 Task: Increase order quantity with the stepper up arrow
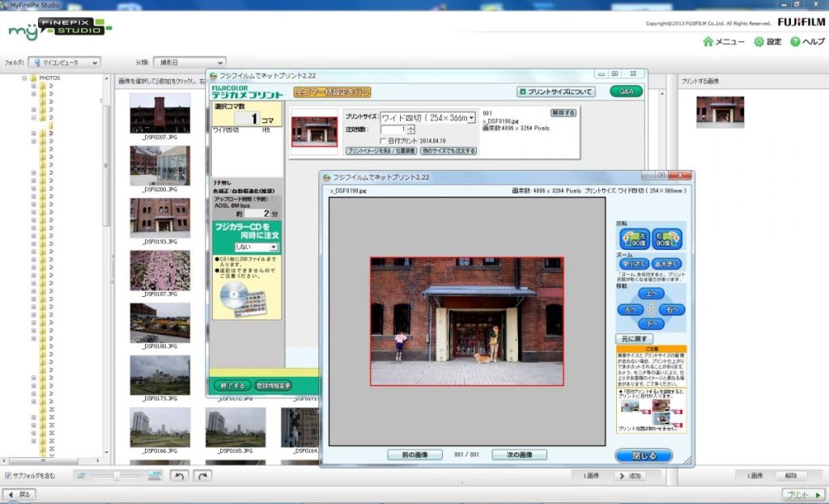tap(410, 126)
